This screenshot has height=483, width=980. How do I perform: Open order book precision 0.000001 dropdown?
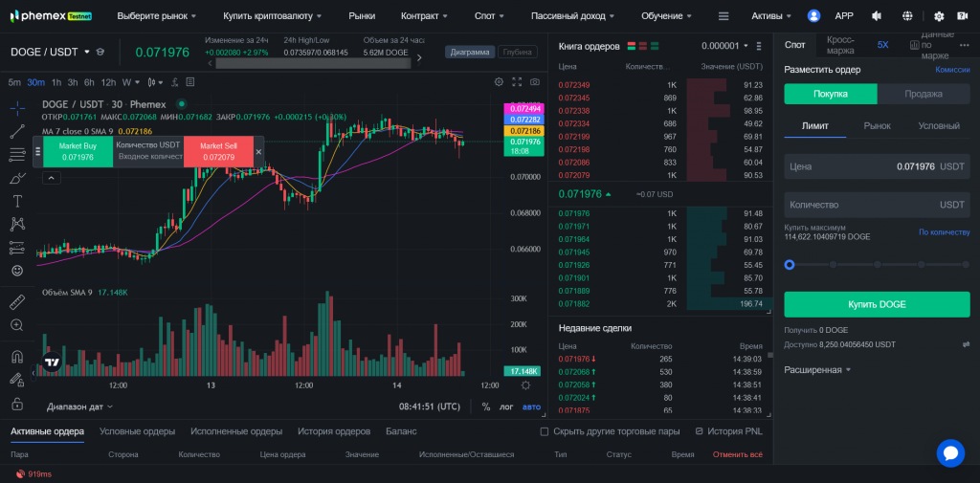click(724, 45)
